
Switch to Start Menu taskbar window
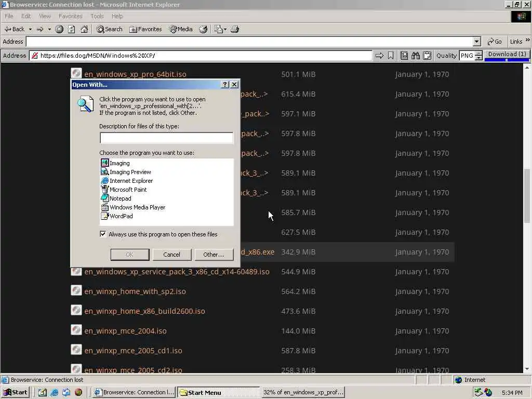click(218, 393)
